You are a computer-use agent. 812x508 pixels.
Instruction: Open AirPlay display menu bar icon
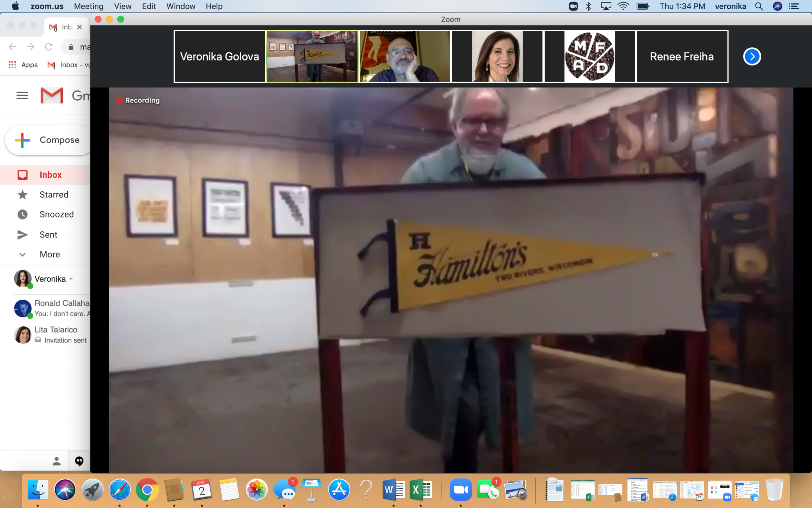pos(606,6)
